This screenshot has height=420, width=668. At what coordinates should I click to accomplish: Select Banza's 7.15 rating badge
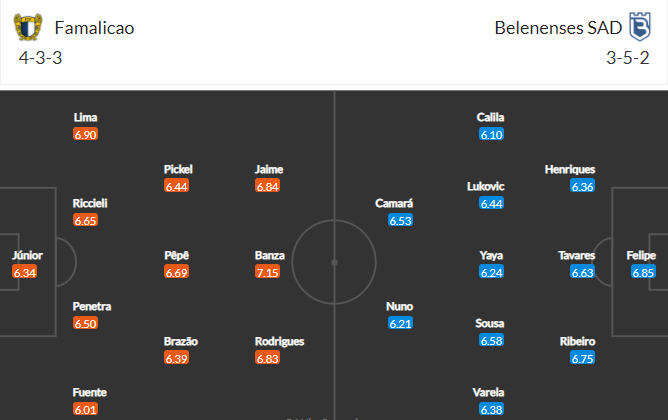coord(268,272)
